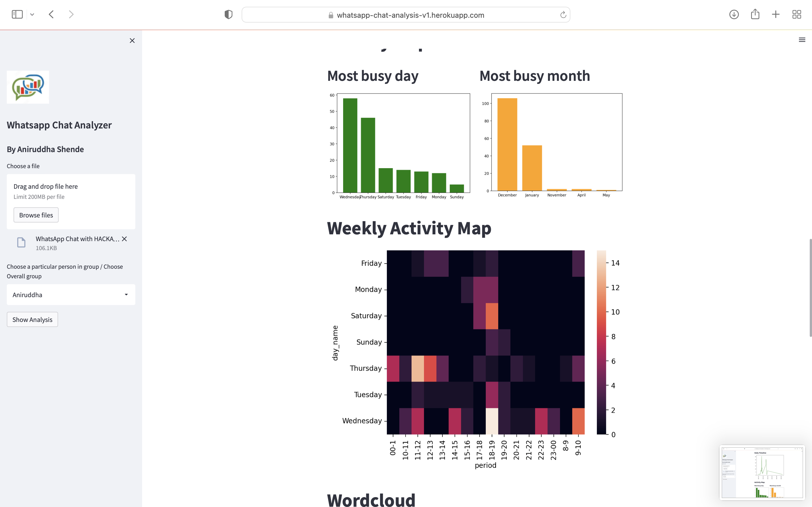Click the Whatsapp Chat Analyzer logo
The image size is (812, 507).
click(x=28, y=87)
